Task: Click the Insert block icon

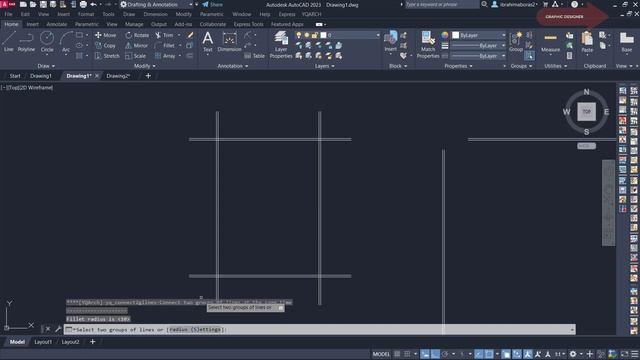Action: pos(391,41)
